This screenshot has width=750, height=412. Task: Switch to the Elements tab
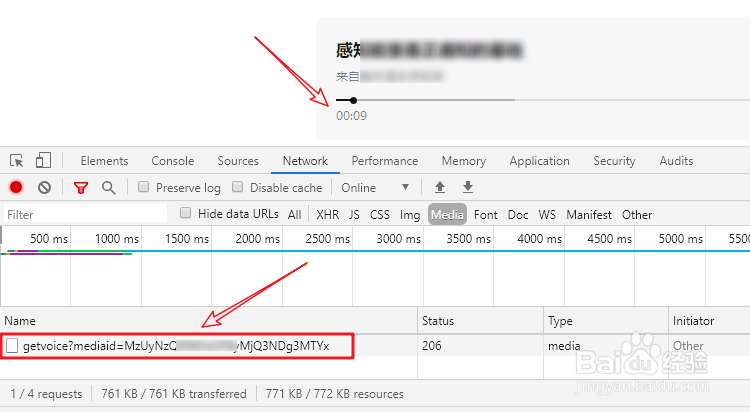104,161
